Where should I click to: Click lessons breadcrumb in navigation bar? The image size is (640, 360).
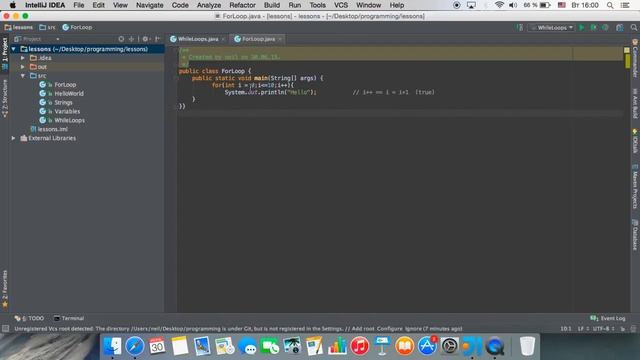click(19, 27)
